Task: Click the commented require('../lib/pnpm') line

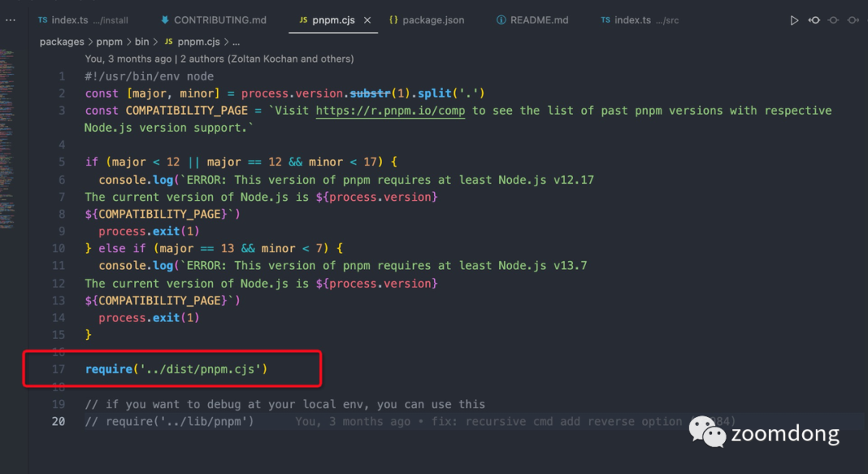Action: (x=170, y=422)
